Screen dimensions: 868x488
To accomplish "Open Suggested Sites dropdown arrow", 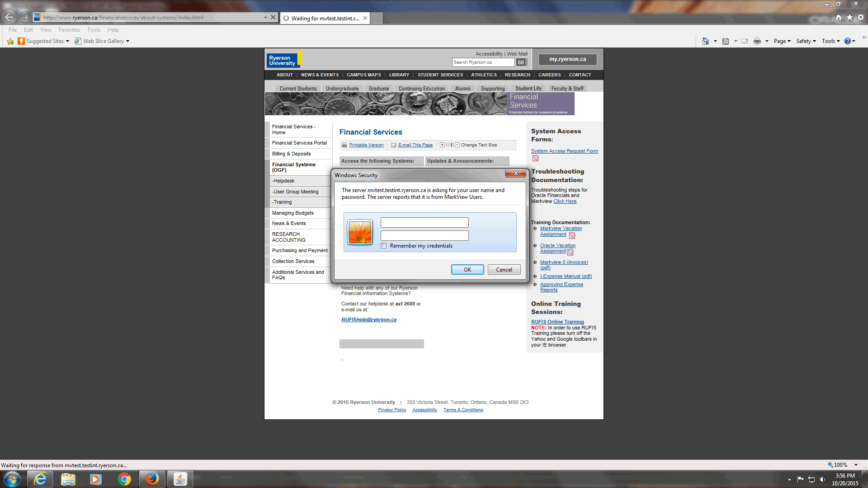I will click(x=67, y=41).
